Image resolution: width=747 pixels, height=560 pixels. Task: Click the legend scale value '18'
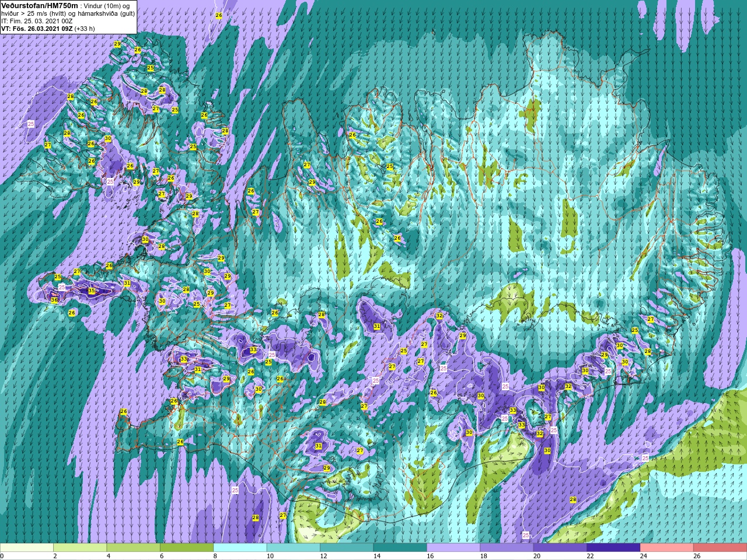(x=484, y=556)
